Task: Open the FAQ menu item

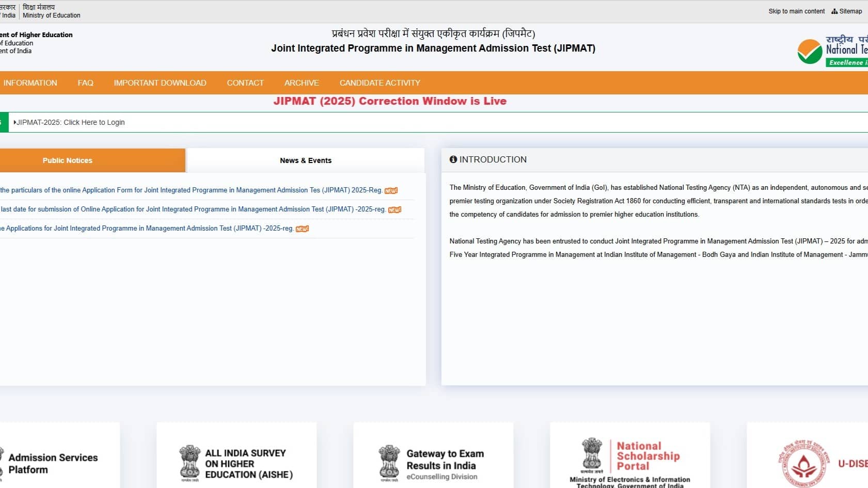Action: [85, 83]
